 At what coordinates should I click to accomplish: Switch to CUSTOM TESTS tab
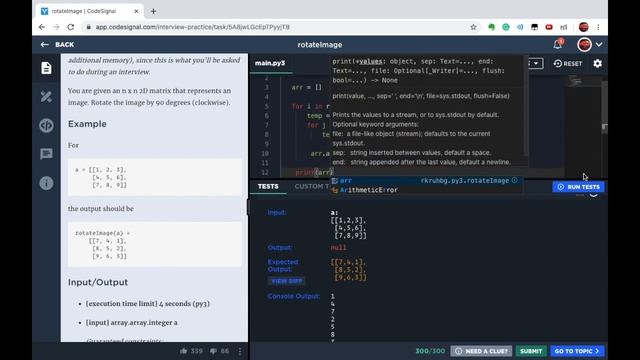312,187
